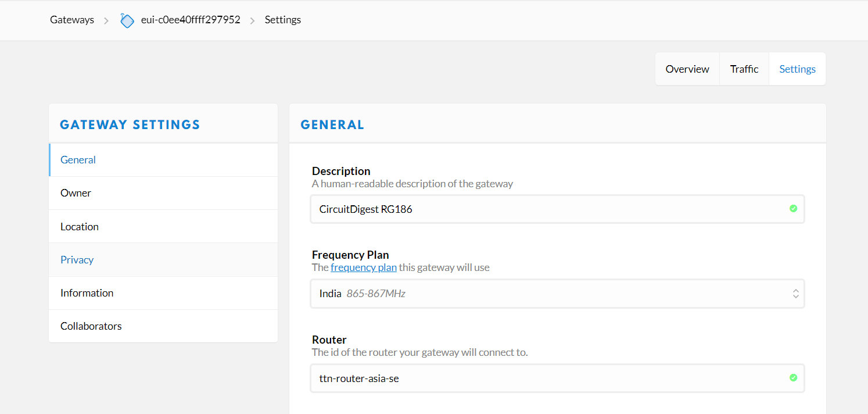
Task: Switch to the Traffic tab
Action: [x=744, y=69]
